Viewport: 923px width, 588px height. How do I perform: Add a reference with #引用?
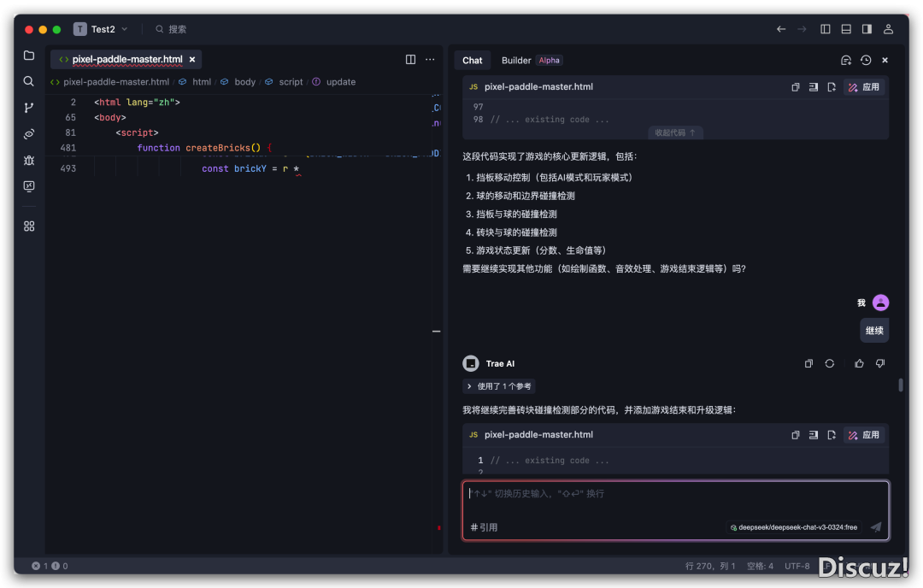[484, 527]
